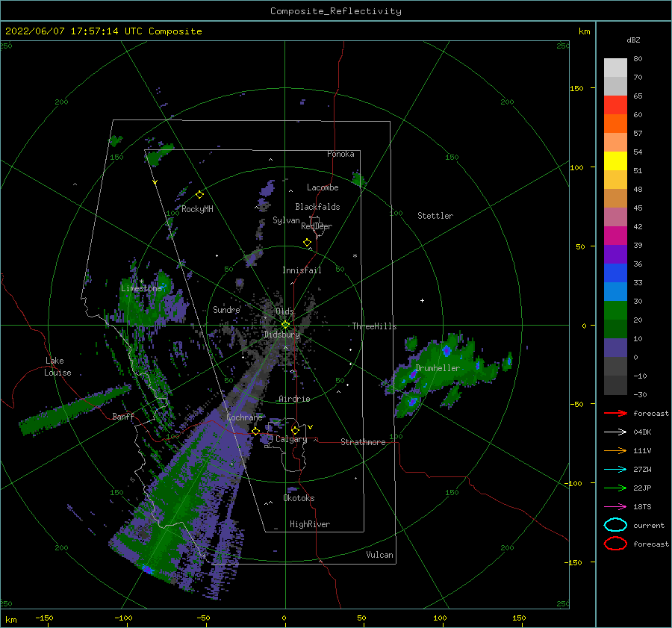Viewport: 672px width, 628px height.
Task: Click the yellow 100 label on right axis
Action: (x=576, y=167)
